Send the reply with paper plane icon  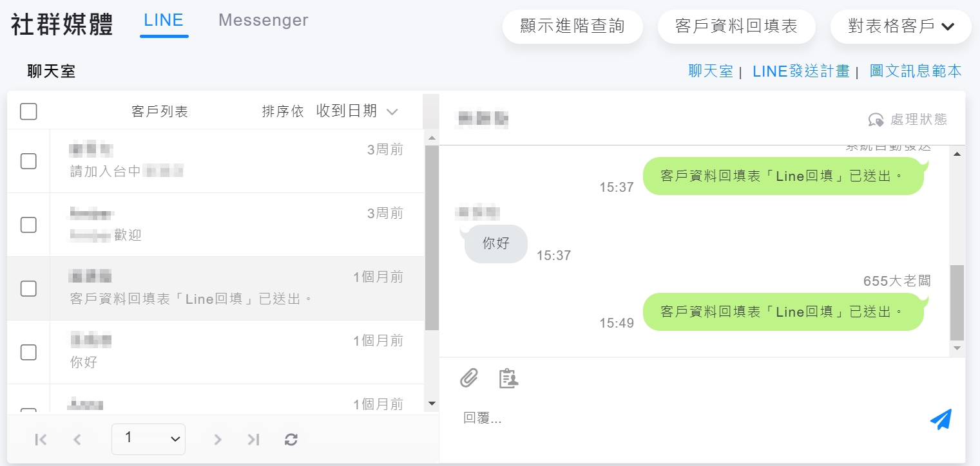point(941,419)
